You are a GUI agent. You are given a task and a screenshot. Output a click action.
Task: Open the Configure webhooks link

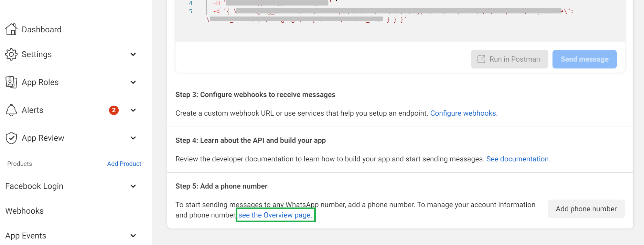(x=464, y=113)
